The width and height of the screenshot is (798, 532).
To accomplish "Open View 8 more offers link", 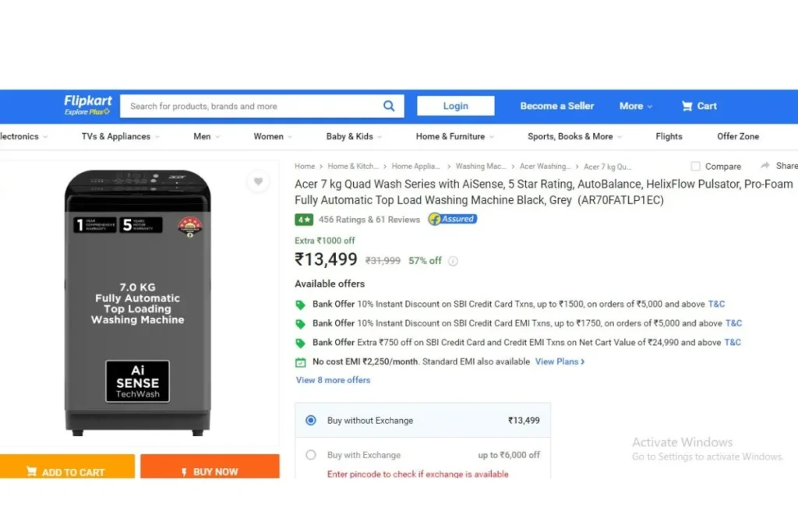I will point(333,380).
